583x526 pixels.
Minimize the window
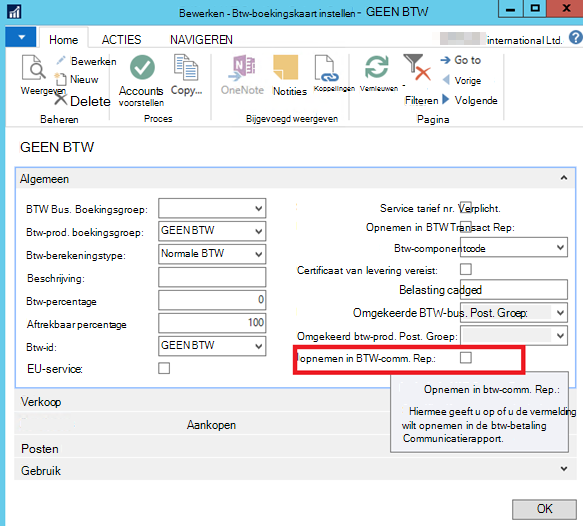tap(510, 9)
